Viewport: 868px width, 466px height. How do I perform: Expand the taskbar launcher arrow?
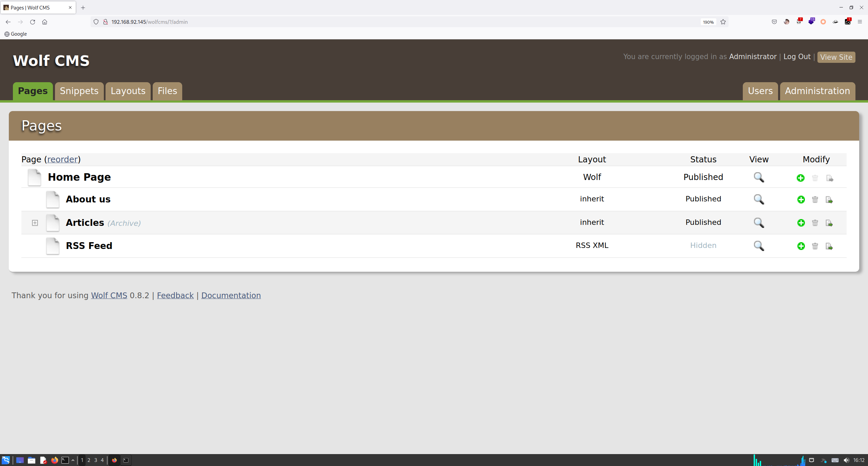tap(73, 460)
